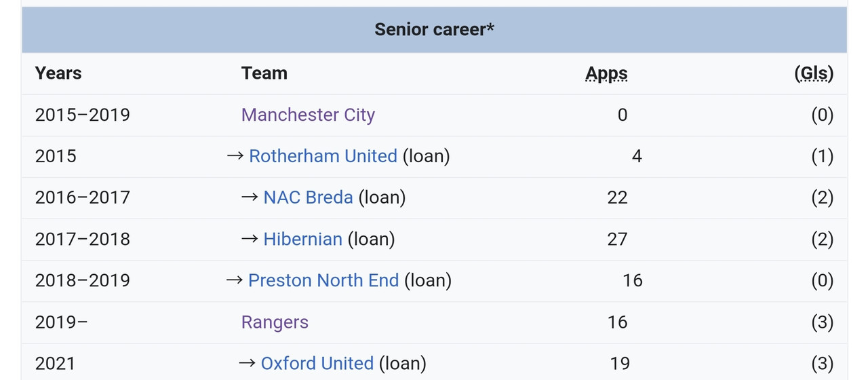Select the 2018–2019 years cell
This screenshot has height=380, width=868.
(82, 280)
